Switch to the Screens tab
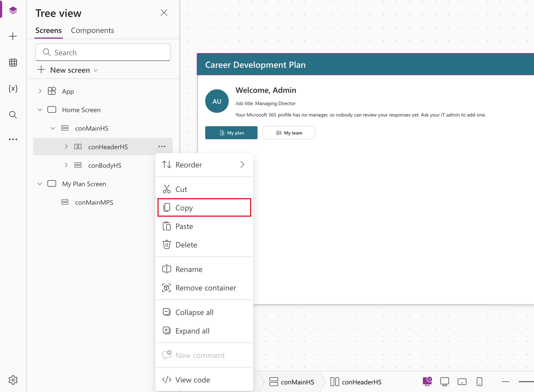 coord(48,30)
